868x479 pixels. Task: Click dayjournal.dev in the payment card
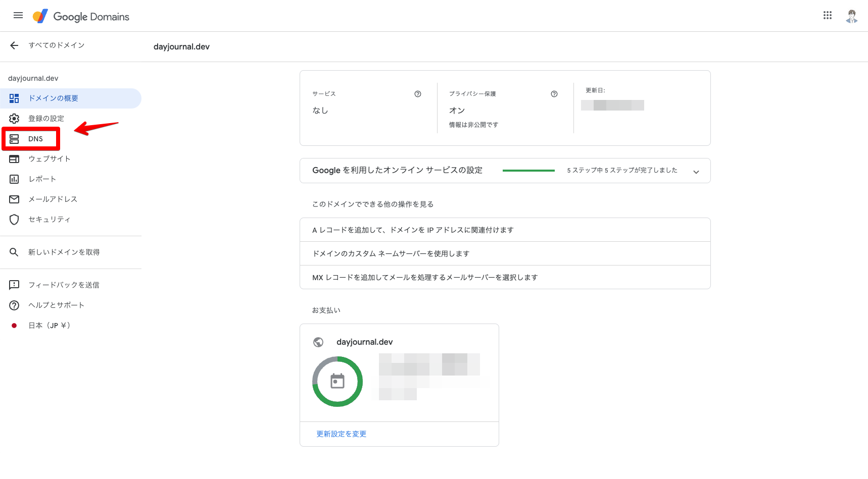(365, 342)
